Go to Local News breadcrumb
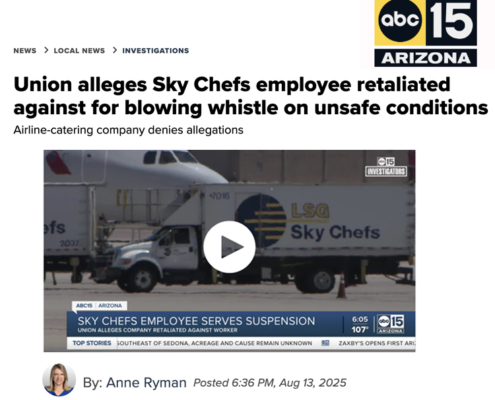This screenshot has height=400, width=495. pos(79,51)
